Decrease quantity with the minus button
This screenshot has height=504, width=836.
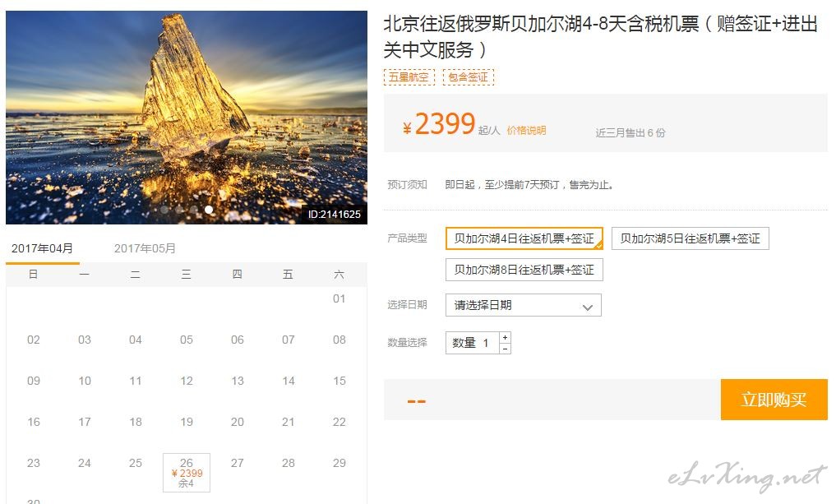pyautogui.click(x=505, y=349)
